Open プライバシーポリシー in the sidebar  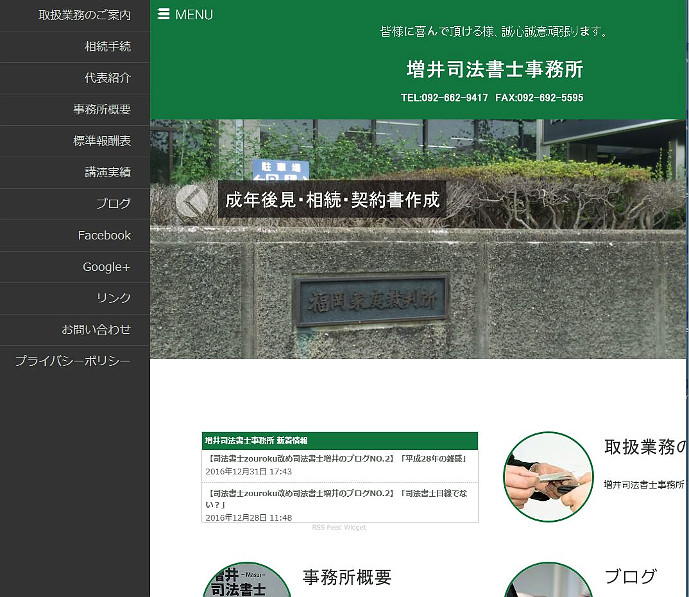tap(72, 361)
